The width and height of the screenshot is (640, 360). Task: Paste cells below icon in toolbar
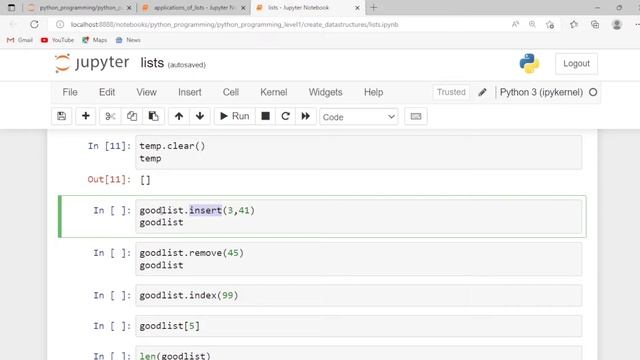click(153, 116)
